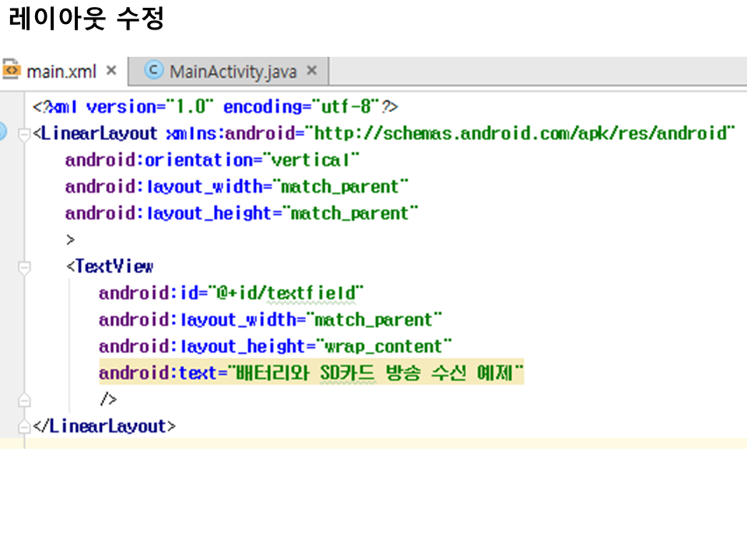Click the android:orientation="vertical" attribute
The height and width of the screenshot is (560, 747).
[212, 160]
